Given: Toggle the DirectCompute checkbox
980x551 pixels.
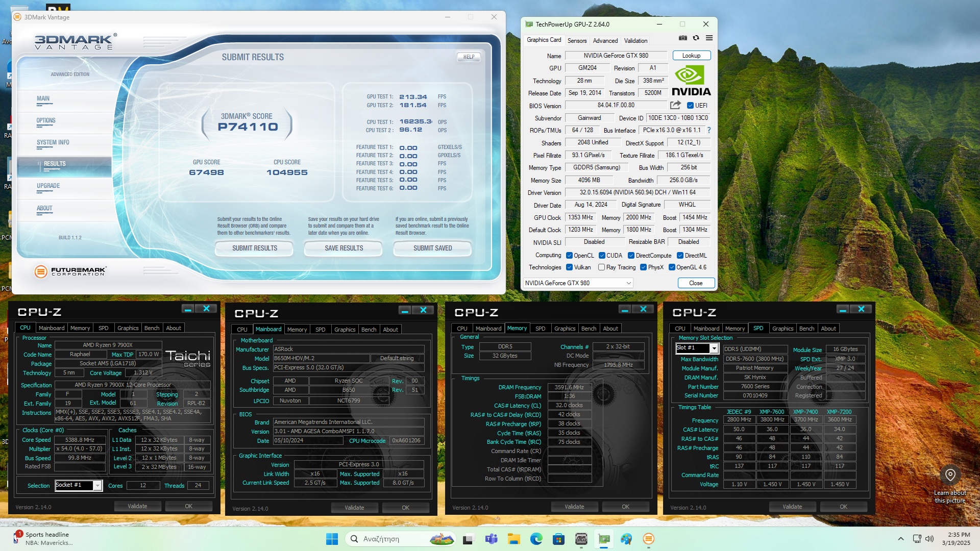Looking at the screenshot, I should coord(631,256).
